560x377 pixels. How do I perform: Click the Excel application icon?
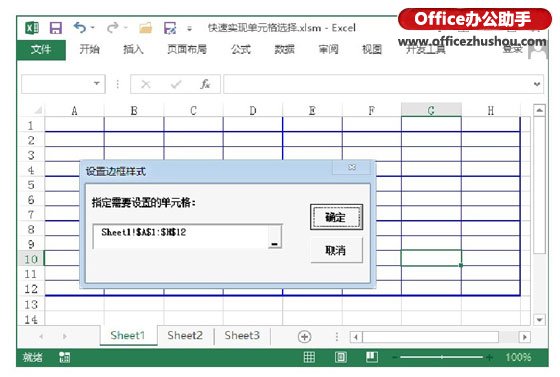(32, 28)
